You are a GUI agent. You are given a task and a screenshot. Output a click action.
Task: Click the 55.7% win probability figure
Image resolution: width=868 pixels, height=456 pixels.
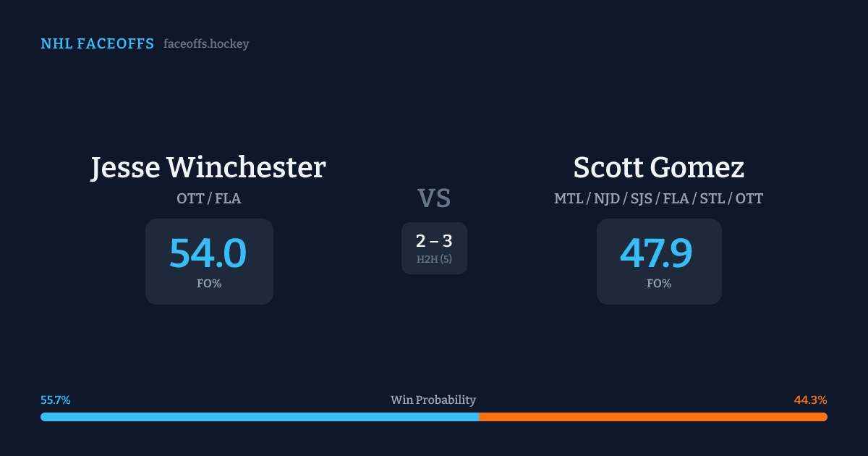point(56,400)
